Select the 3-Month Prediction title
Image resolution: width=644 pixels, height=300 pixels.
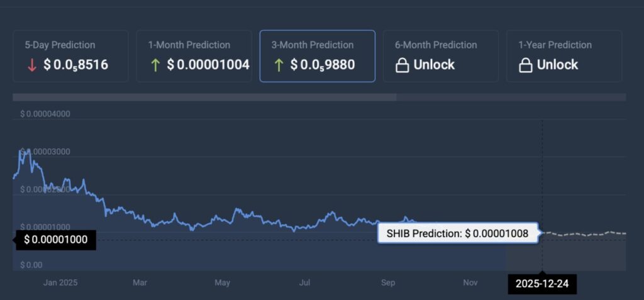tap(313, 45)
